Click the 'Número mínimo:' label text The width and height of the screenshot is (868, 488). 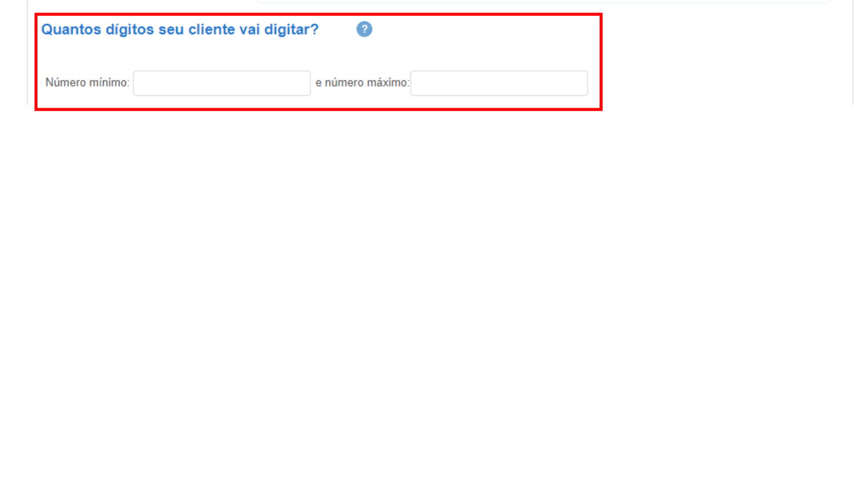coord(87,82)
